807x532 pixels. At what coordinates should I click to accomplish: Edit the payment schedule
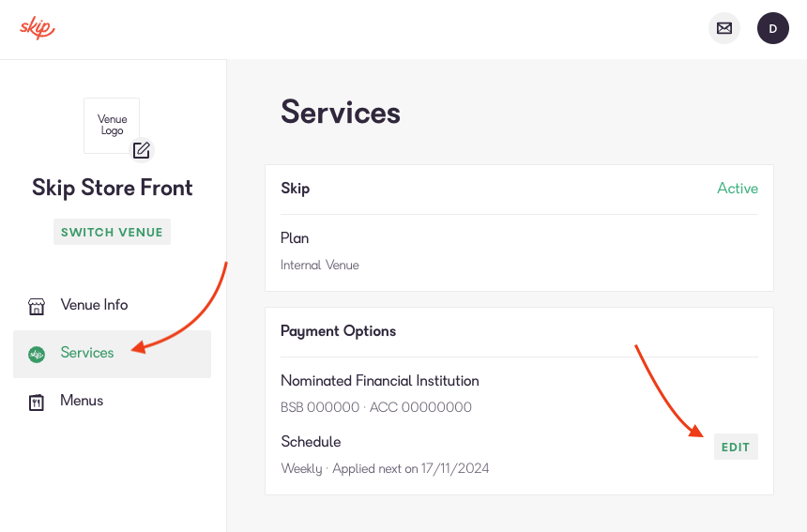(736, 447)
